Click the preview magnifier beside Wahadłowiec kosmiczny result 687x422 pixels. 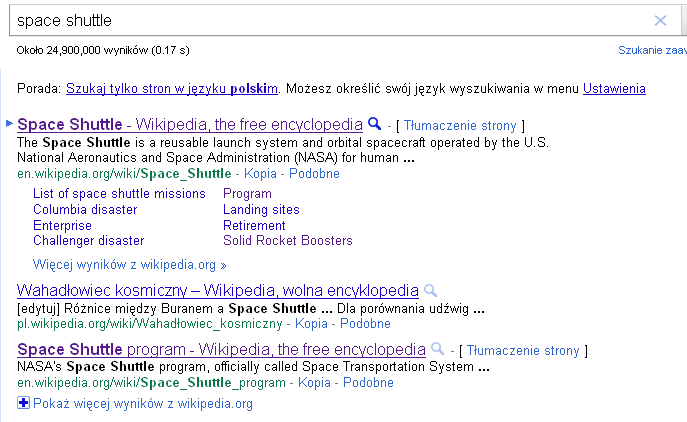(431, 290)
